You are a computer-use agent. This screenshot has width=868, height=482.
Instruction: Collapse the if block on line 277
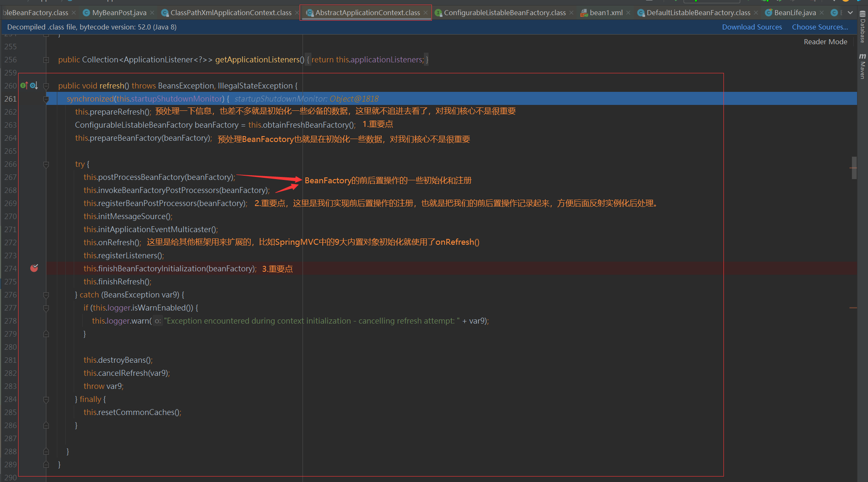point(46,308)
